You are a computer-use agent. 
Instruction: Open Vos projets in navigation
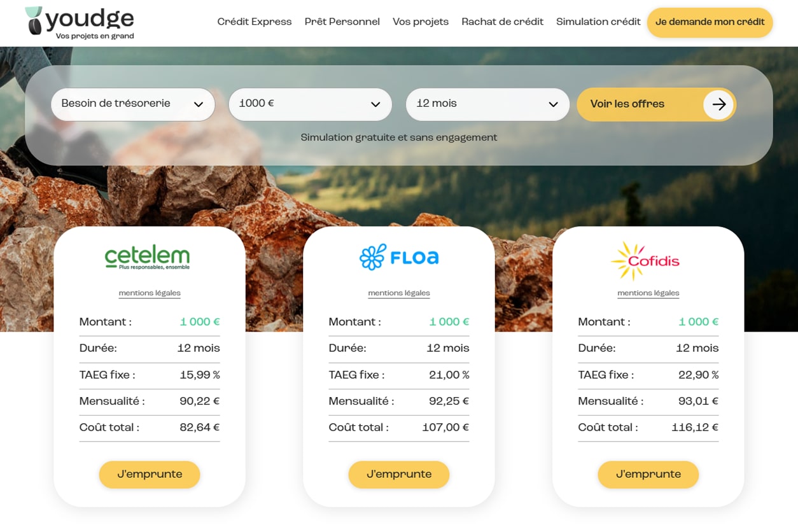[x=421, y=22]
